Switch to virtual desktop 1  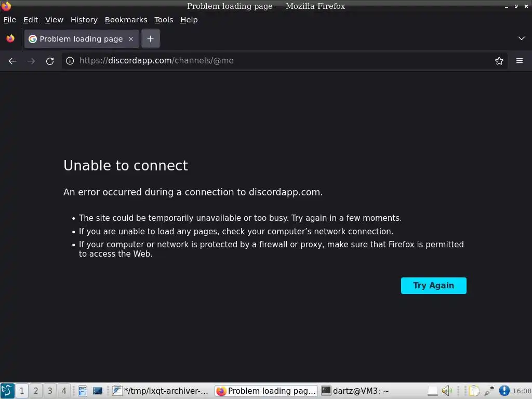coord(22,391)
